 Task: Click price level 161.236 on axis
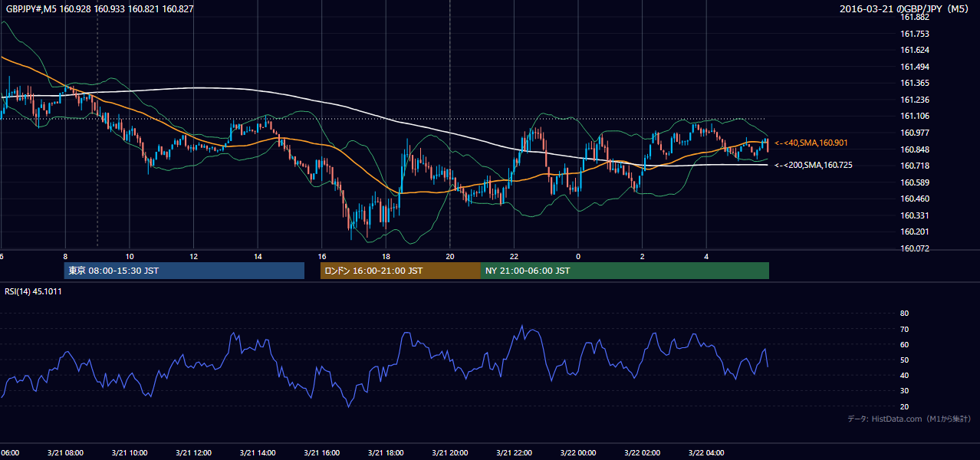pos(915,100)
